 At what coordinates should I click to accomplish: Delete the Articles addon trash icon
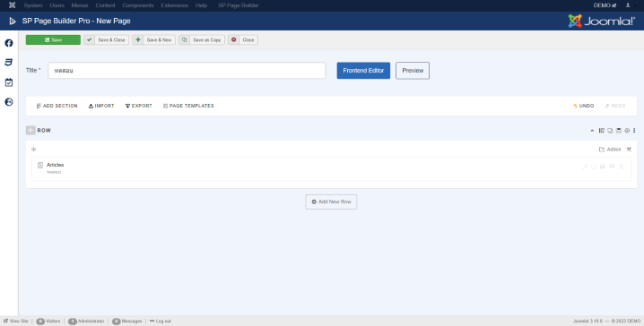[x=622, y=167]
